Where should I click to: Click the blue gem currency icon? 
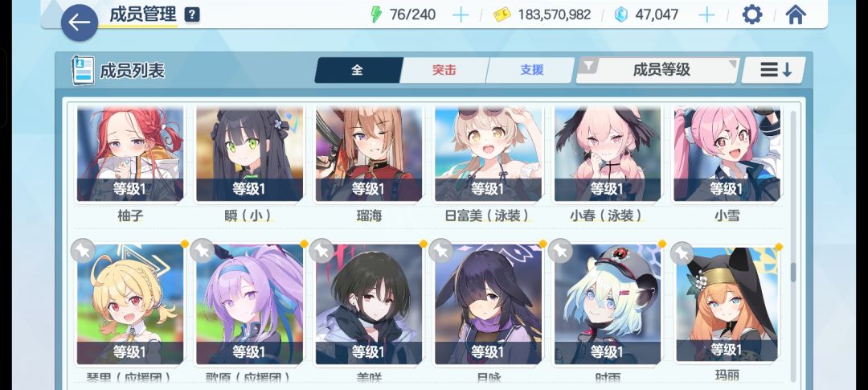621,15
